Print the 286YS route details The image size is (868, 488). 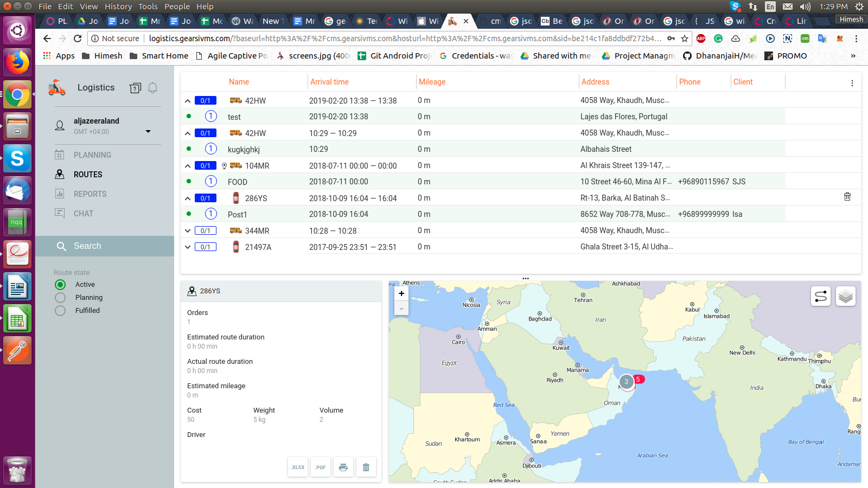[343, 467]
